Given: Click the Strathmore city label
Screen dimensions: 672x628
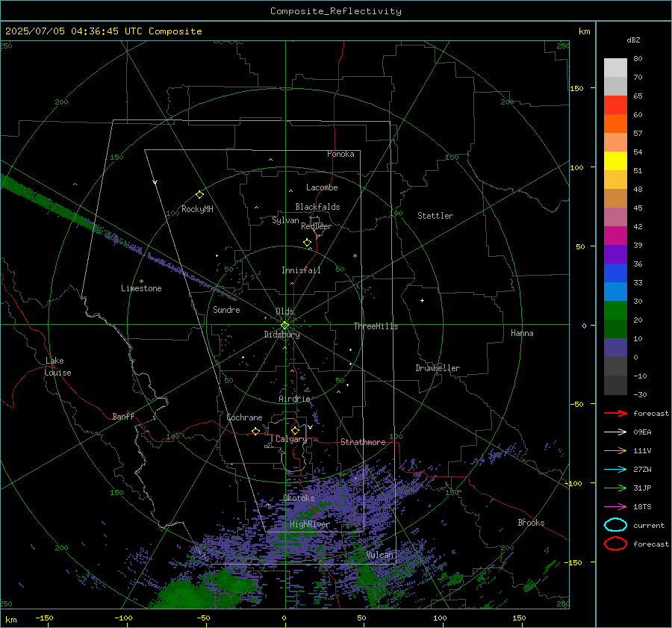Looking at the screenshot, I should point(363,442).
